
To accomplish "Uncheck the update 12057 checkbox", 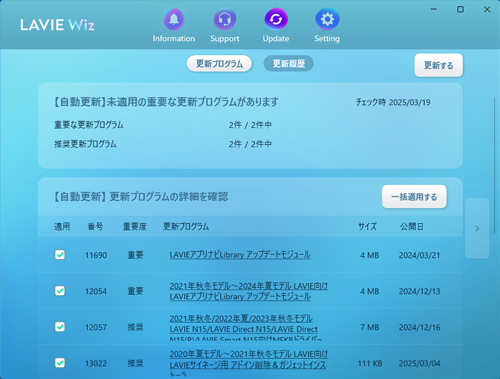I will (x=60, y=327).
